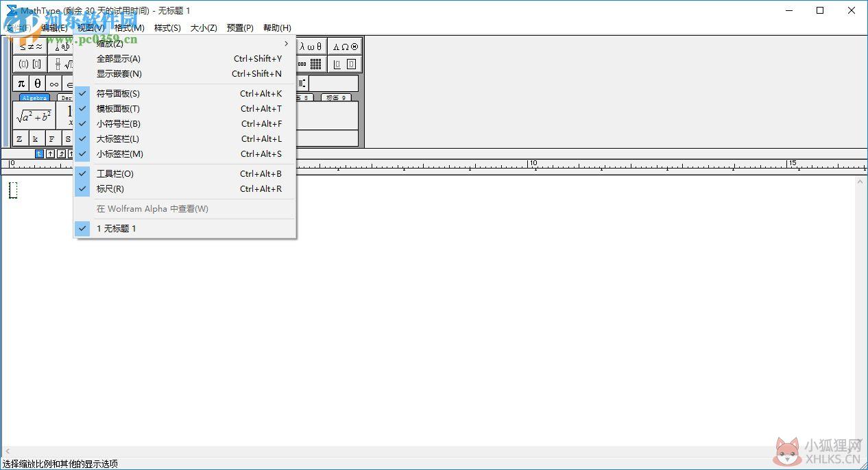
Task: Maximize the MathType window
Action: [820, 10]
